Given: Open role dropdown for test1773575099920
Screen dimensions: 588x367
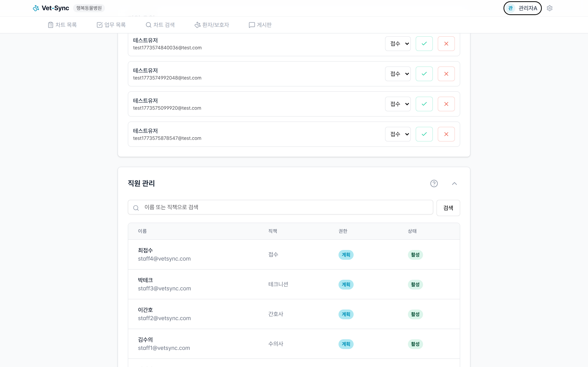Looking at the screenshot, I should [398, 104].
